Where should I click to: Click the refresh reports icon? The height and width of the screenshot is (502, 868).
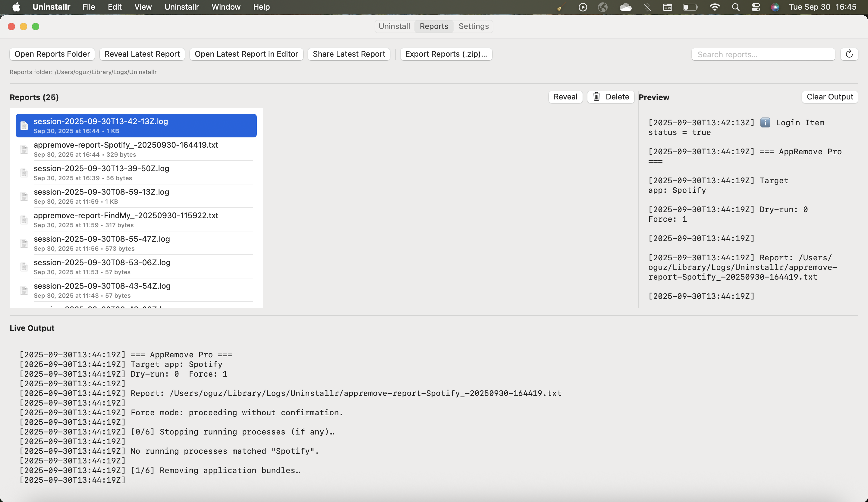[x=849, y=54]
